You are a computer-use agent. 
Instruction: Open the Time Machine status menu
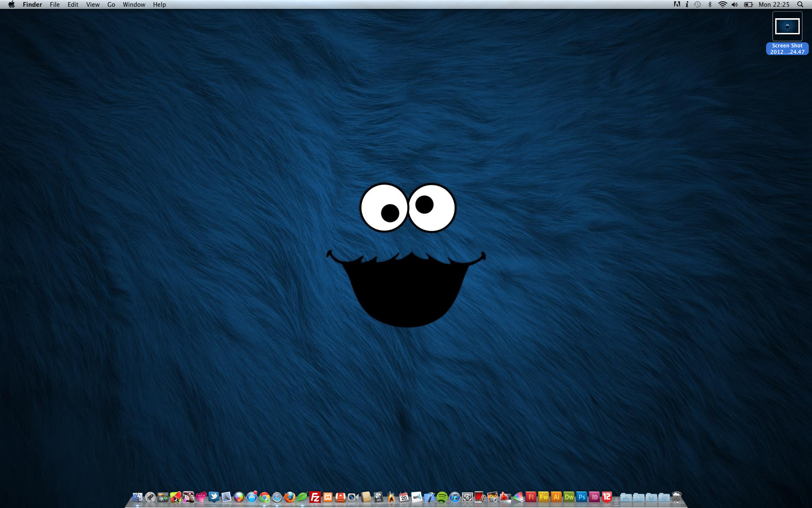click(698, 4)
